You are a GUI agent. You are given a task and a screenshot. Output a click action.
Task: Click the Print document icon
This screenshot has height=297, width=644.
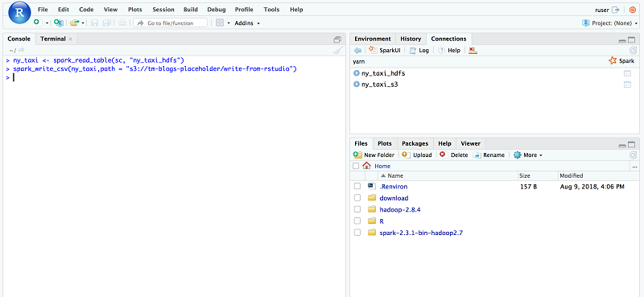(122, 23)
